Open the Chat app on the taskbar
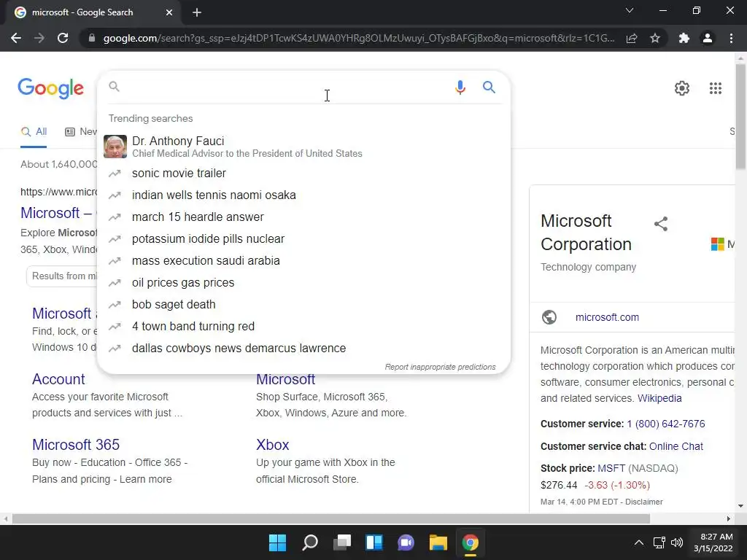 tap(406, 542)
